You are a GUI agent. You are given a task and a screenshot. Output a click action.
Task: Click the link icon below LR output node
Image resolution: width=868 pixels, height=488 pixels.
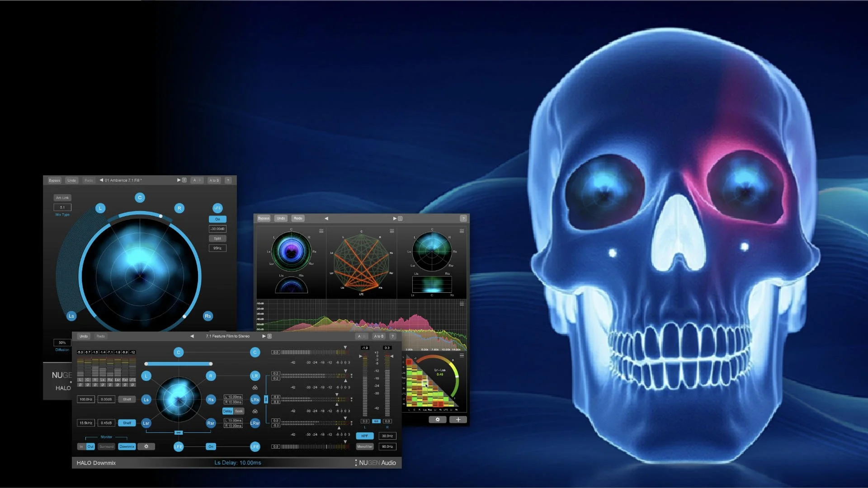[255, 388]
